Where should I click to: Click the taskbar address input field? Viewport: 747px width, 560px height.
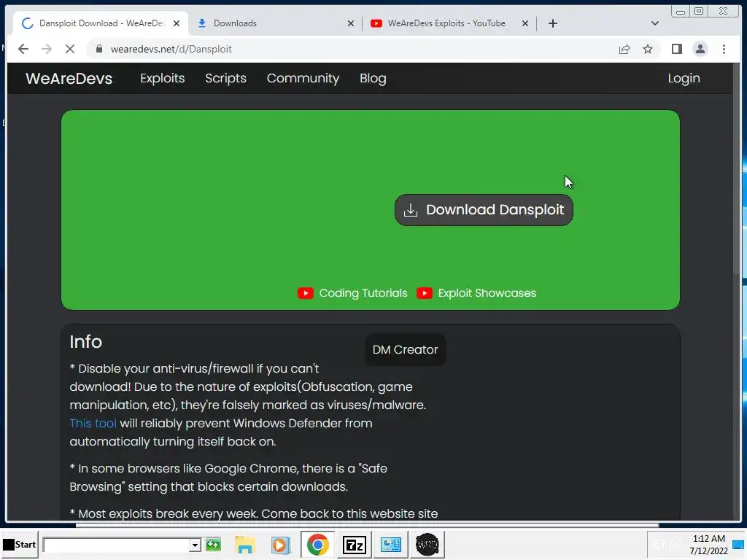click(116, 545)
